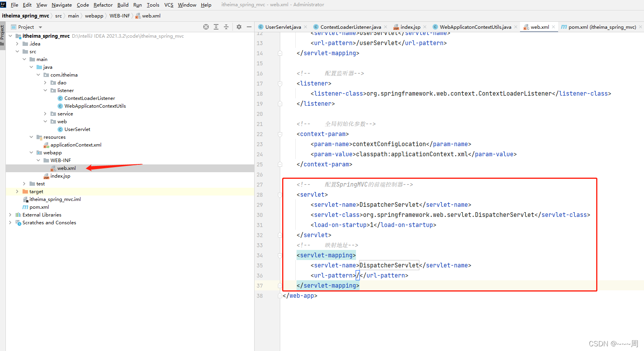Image resolution: width=644 pixels, height=351 pixels.
Task: Expand the dao package
Action: point(45,82)
